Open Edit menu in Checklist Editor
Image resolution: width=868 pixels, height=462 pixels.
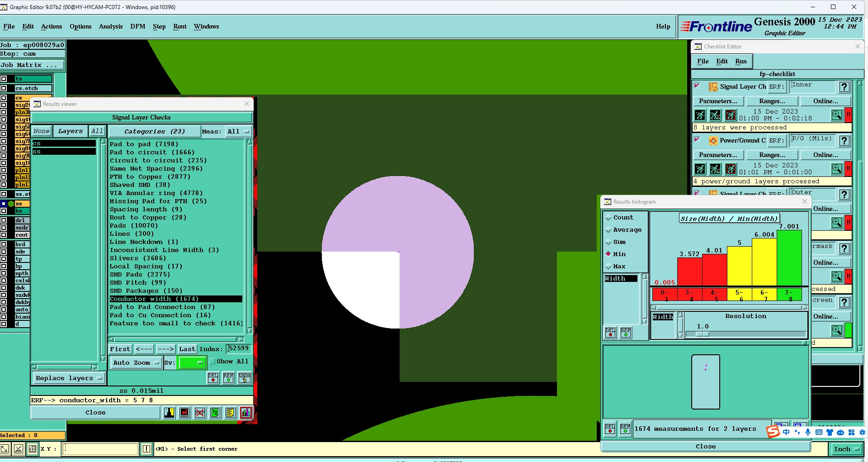(722, 61)
